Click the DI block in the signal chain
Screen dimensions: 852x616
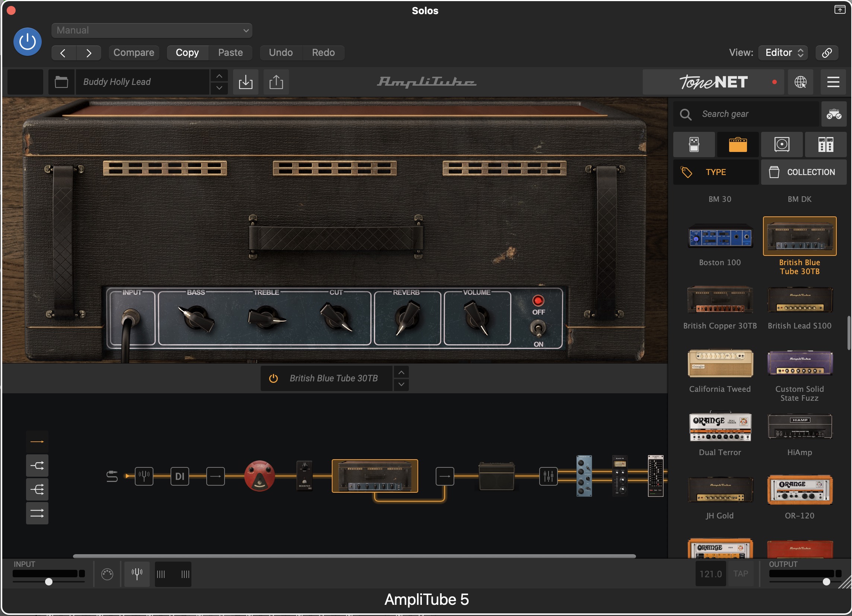point(179,476)
